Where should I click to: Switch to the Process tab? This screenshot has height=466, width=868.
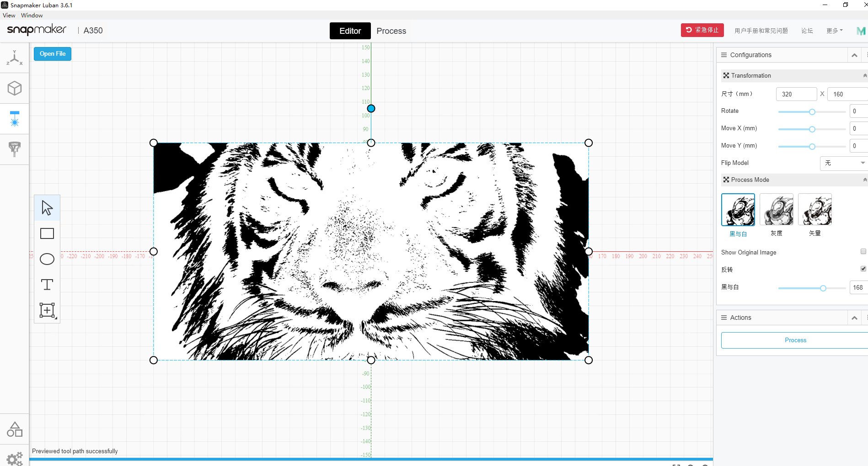coord(391,31)
